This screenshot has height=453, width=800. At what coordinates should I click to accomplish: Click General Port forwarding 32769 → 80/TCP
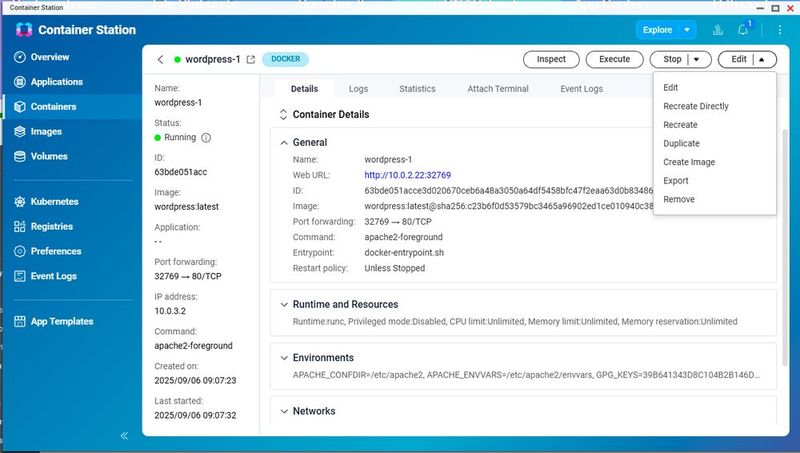397,222
